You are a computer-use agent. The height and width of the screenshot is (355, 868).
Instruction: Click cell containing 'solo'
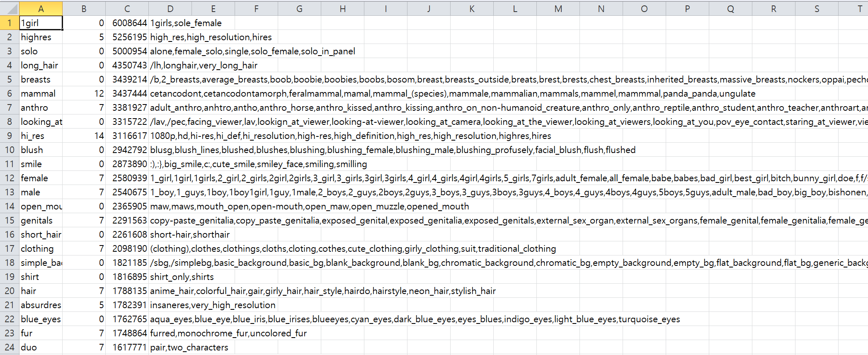(41, 51)
